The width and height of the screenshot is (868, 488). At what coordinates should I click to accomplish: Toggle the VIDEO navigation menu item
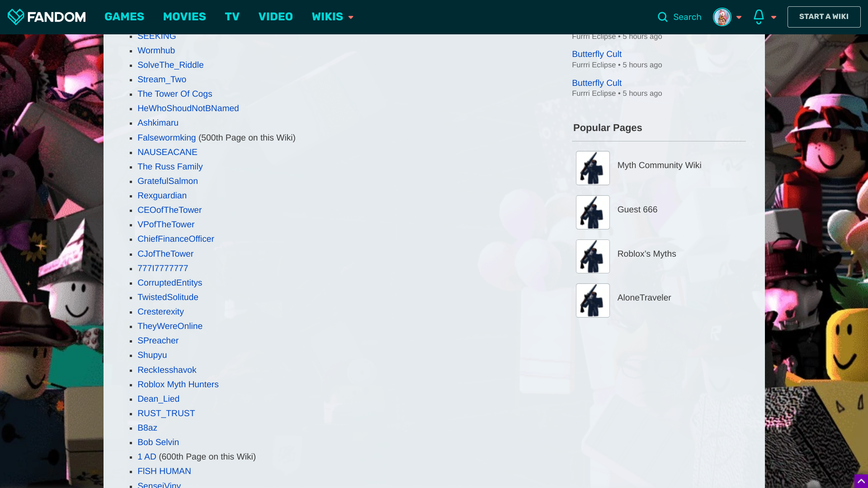tap(275, 17)
